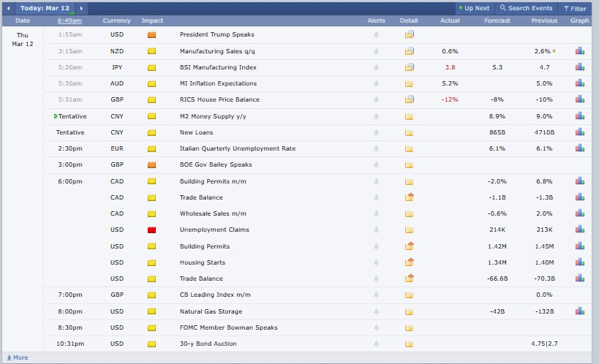Toggle alert bell for 30-y Bond Auction
This screenshot has width=599, height=364.
tap(377, 344)
